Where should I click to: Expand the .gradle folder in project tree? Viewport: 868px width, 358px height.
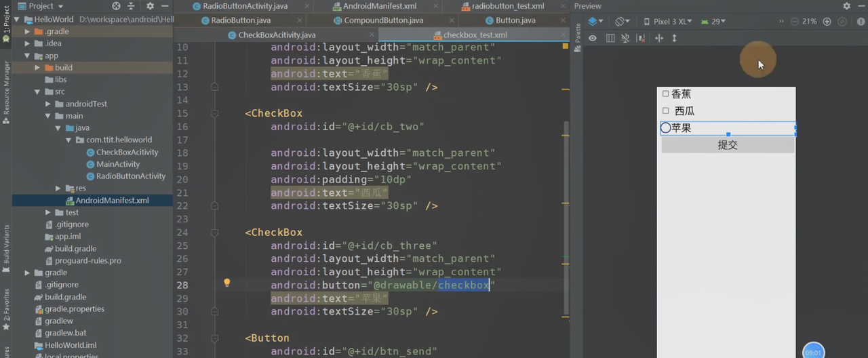(27, 31)
